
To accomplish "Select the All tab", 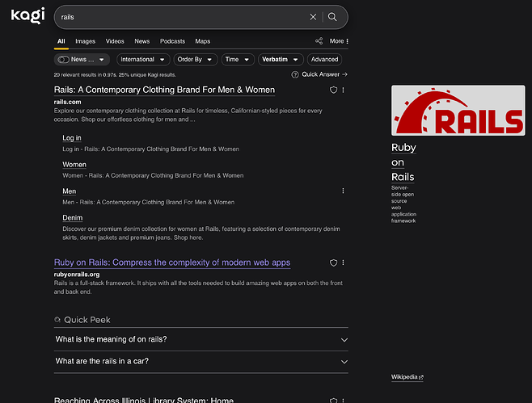I will point(61,41).
